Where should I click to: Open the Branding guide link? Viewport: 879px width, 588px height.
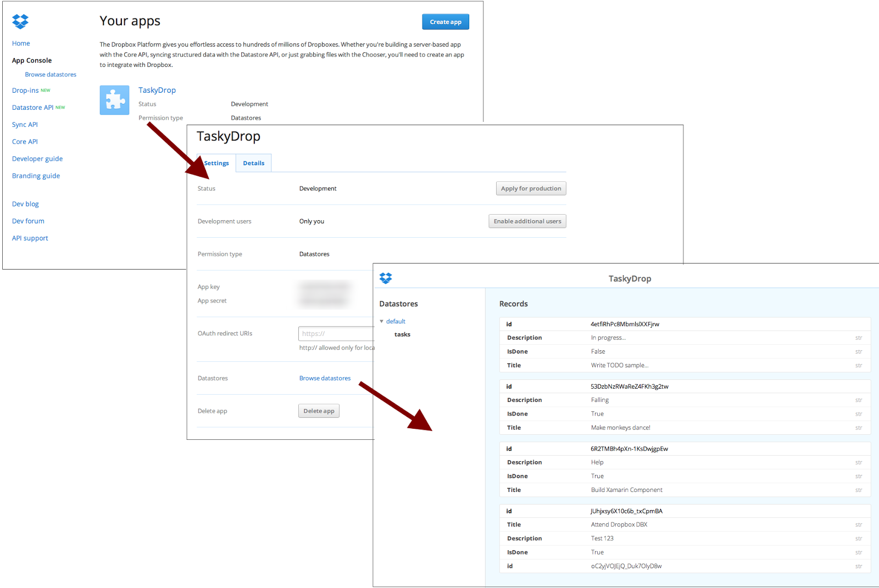click(x=36, y=176)
